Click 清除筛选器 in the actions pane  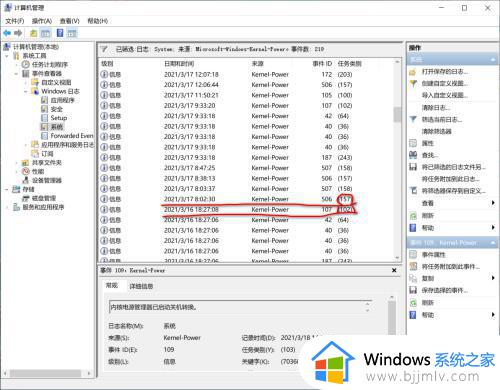(436, 131)
